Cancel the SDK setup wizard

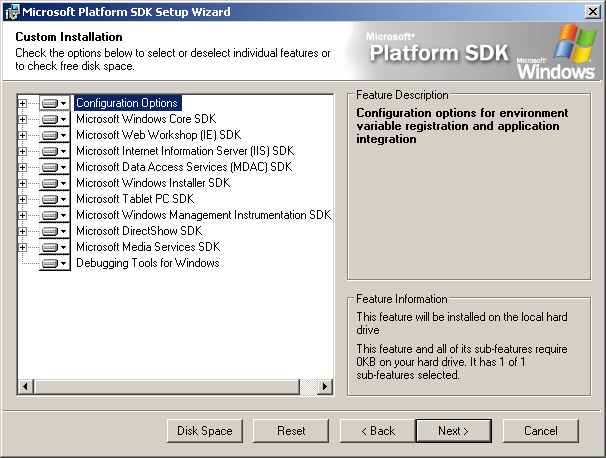(541, 431)
